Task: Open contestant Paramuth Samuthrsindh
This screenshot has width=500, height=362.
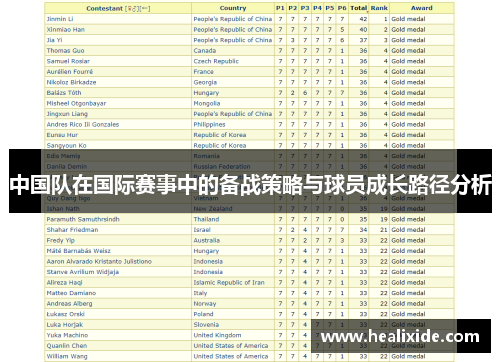Action: (x=83, y=219)
